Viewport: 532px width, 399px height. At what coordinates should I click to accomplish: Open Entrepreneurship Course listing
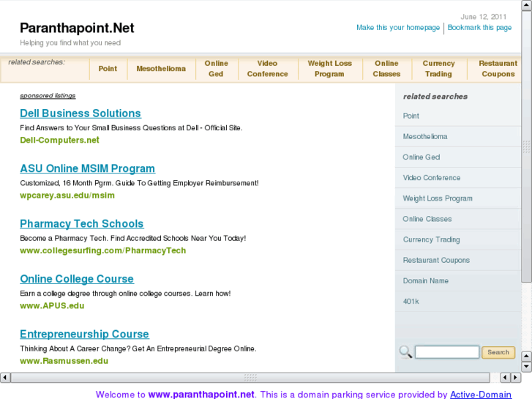pos(84,334)
